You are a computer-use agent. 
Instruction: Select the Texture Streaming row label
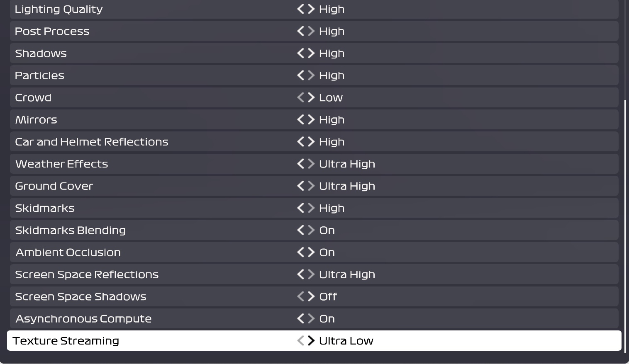click(x=66, y=341)
